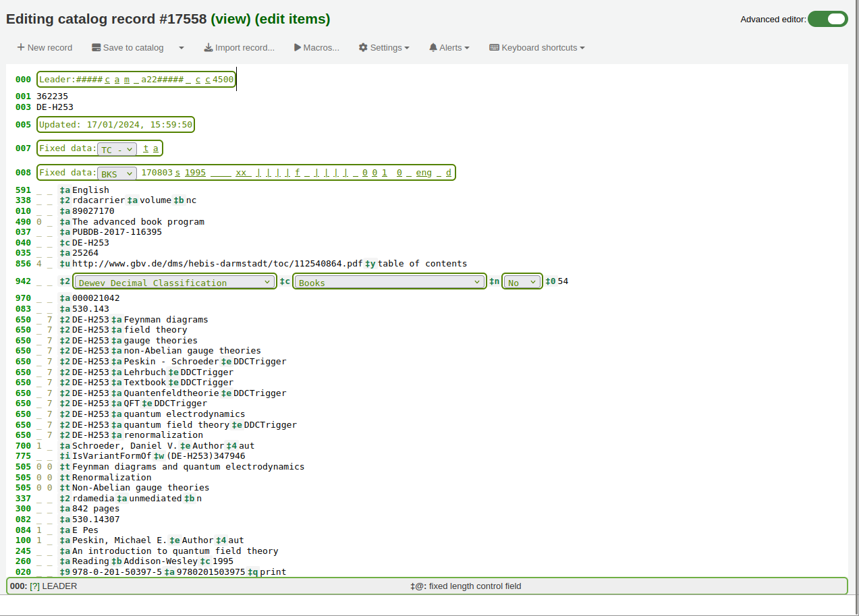Click 530.14307 in field 082
The height and width of the screenshot is (616, 859).
[x=96, y=520]
